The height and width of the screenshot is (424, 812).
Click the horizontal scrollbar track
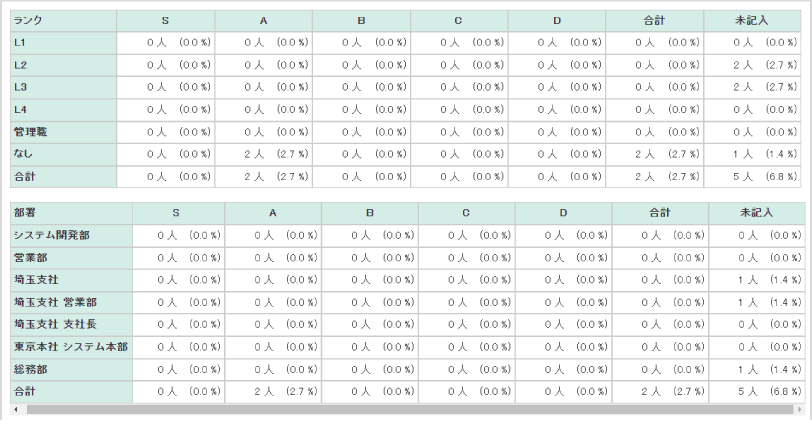pyautogui.click(x=410, y=410)
